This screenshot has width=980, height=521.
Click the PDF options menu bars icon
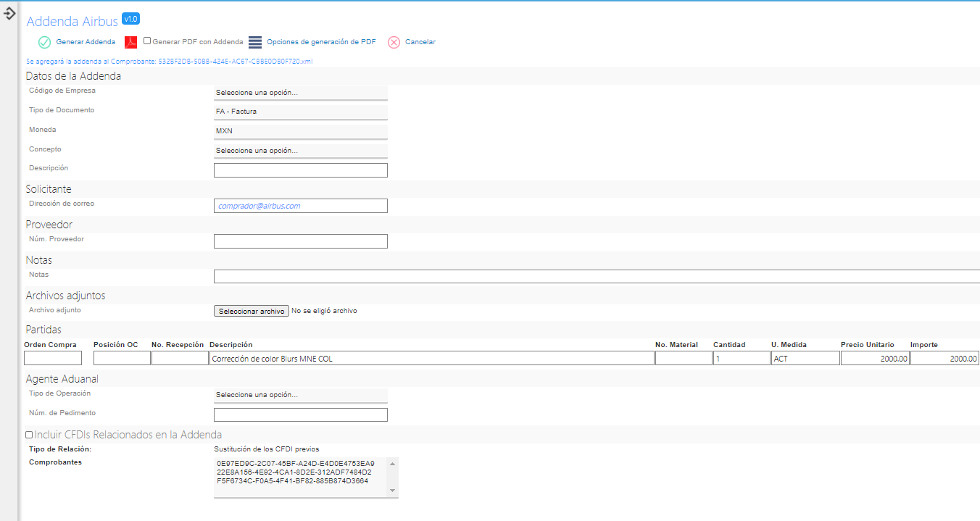(255, 42)
